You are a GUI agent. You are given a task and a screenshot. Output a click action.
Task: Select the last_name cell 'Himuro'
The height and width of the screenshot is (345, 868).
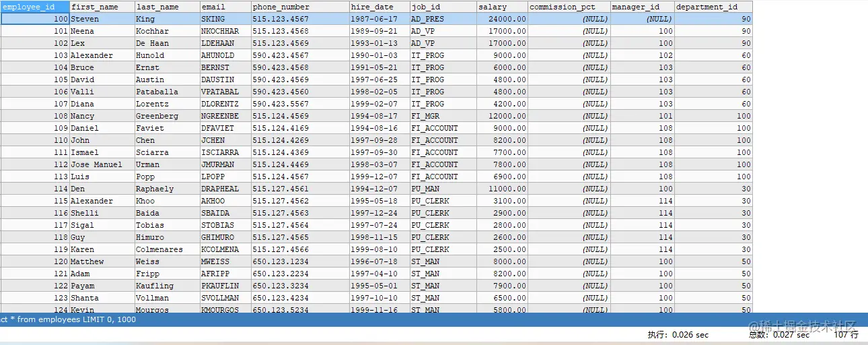(x=167, y=237)
